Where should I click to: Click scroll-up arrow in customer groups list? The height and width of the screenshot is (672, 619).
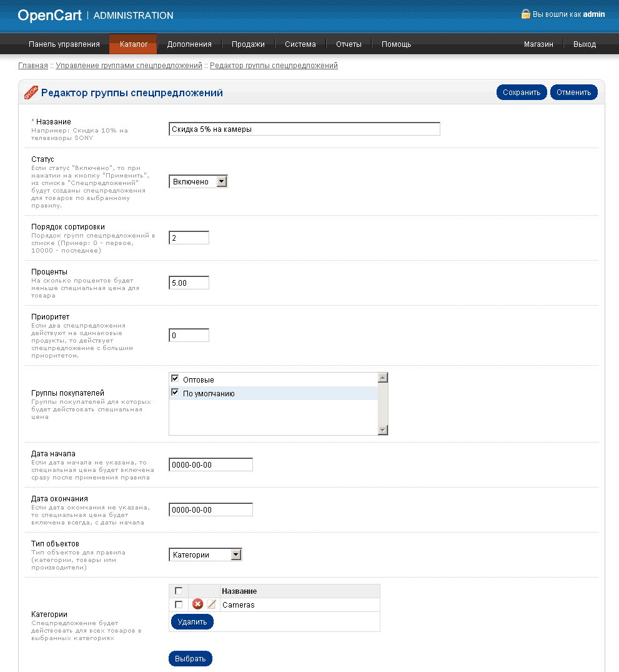click(383, 378)
